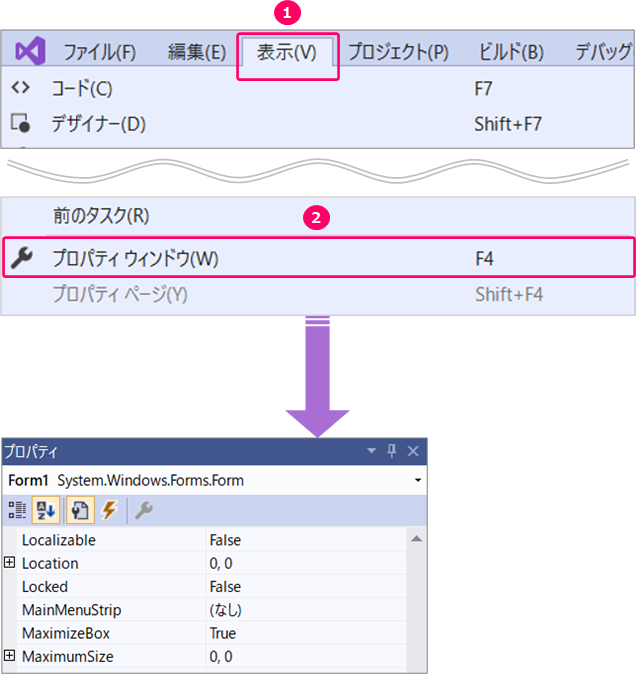
Task: Click the property grid scroll up arrow
Action: [416, 539]
